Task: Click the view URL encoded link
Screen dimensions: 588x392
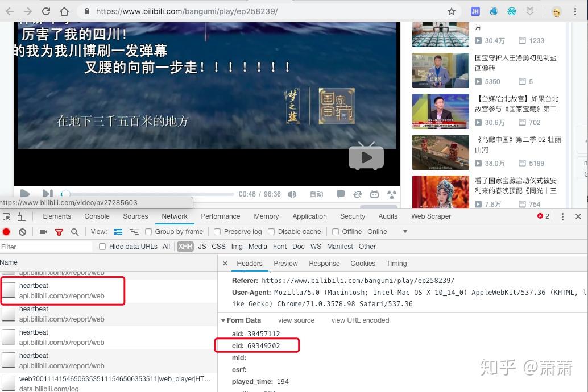Action: (360, 320)
